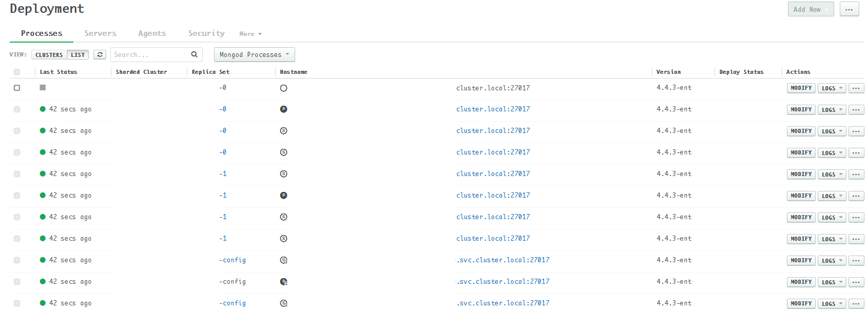Open the ellipsis menu next to Add New
This screenshot has width=868, height=311.
(849, 9)
